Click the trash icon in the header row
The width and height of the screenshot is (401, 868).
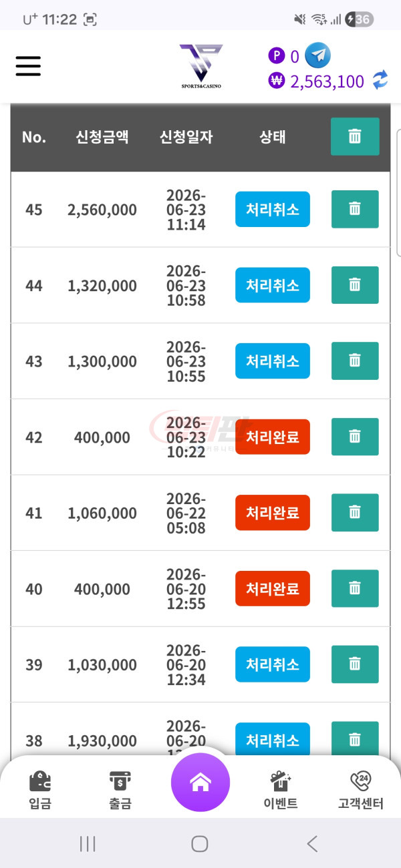[355, 137]
